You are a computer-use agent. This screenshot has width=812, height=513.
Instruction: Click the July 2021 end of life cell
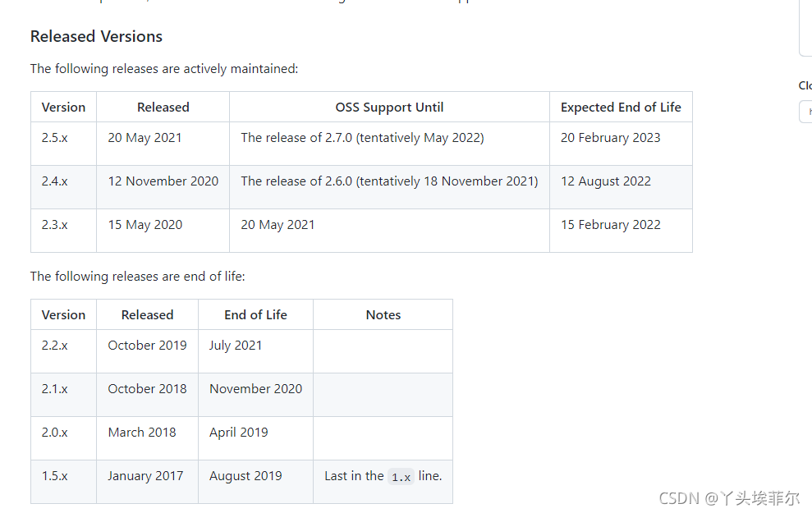(x=256, y=351)
